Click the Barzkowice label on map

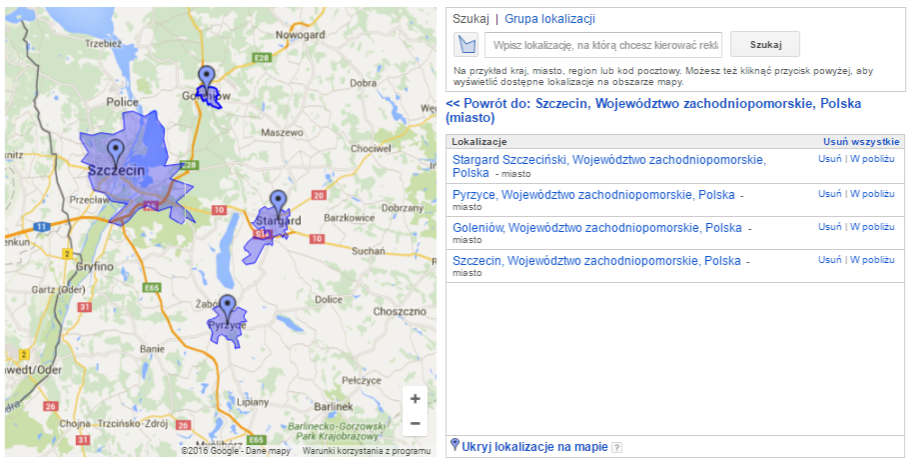pos(349,217)
